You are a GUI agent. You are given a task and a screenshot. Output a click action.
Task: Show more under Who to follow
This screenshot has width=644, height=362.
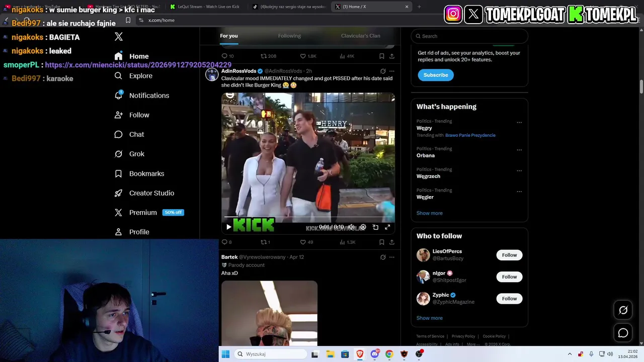[430, 318]
